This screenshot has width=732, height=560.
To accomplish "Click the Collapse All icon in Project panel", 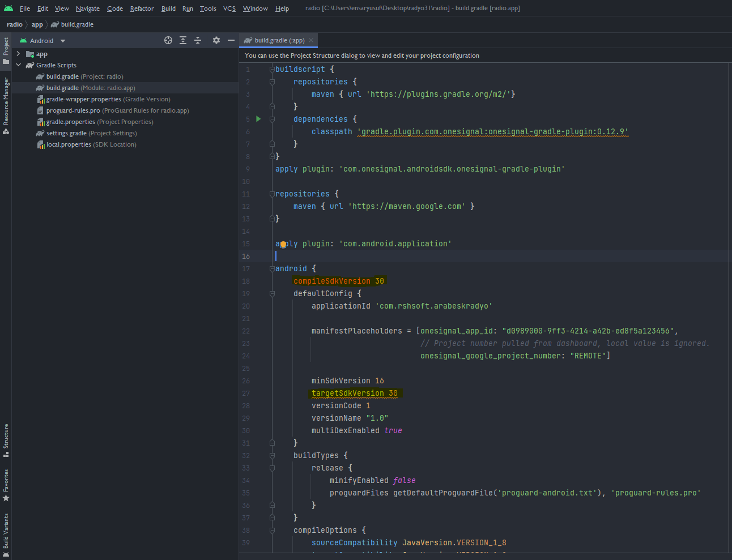I will (x=198, y=40).
